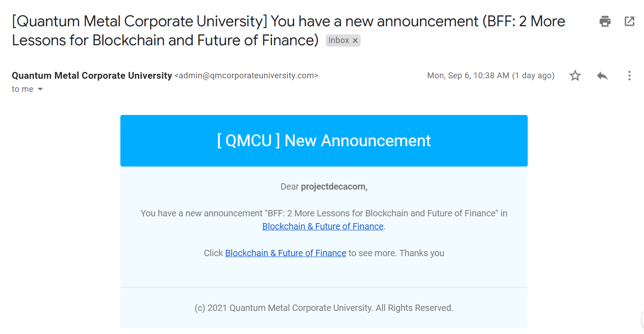Click the blue QMCU New Announcement banner
The height and width of the screenshot is (334, 644).
click(324, 141)
